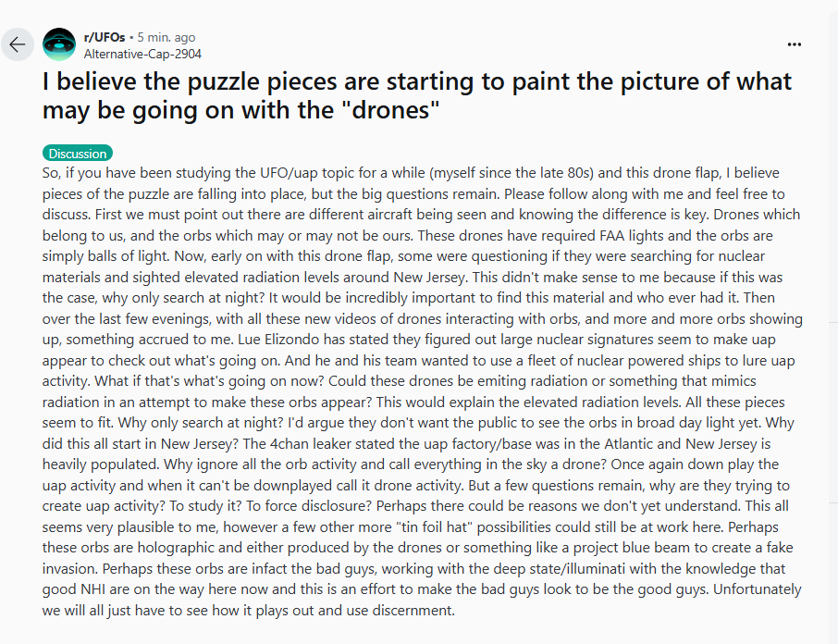This screenshot has width=838, height=644.
Task: Open the Alternative-Cap-2904 user profile
Action: (x=142, y=54)
